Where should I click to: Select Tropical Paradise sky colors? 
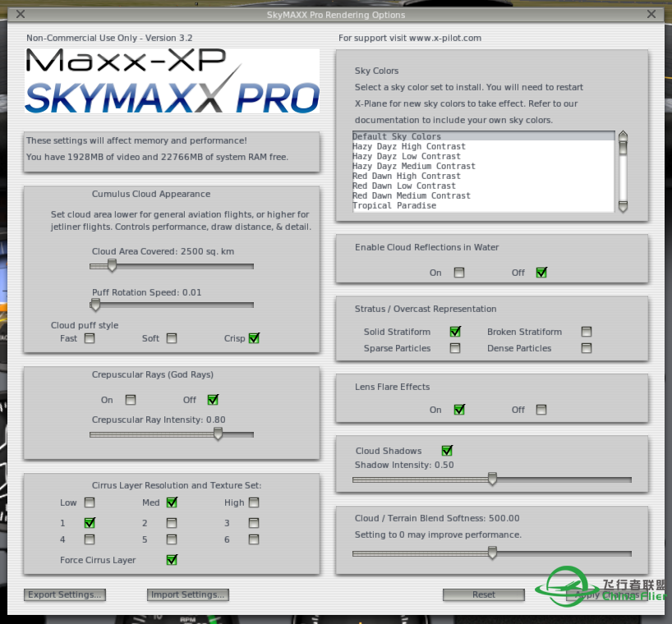click(483, 205)
